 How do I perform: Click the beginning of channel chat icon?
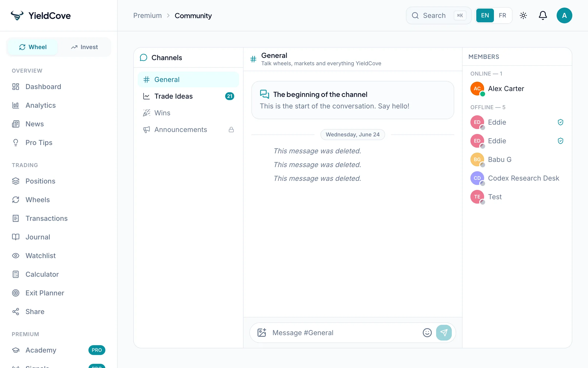(265, 94)
